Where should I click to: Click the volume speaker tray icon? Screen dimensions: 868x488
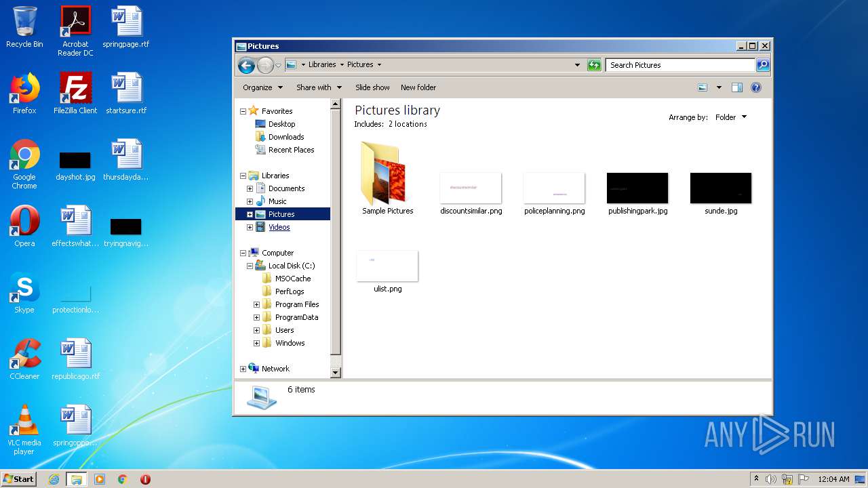[x=771, y=479]
